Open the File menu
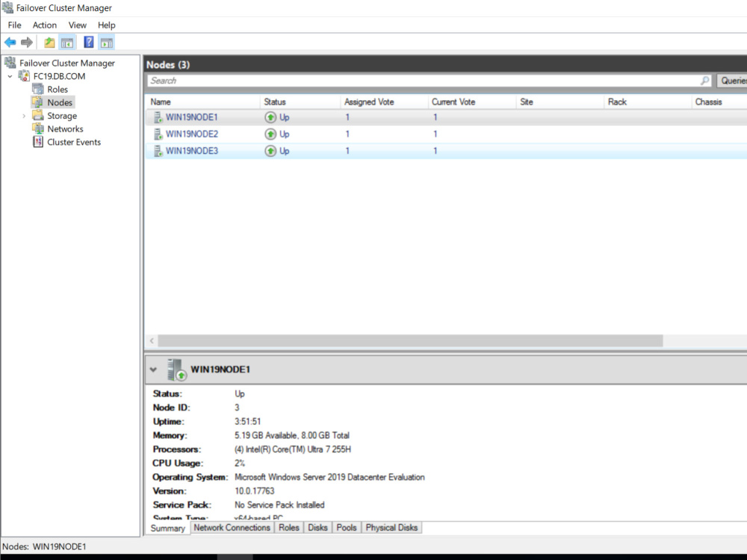747x560 pixels. coord(14,25)
